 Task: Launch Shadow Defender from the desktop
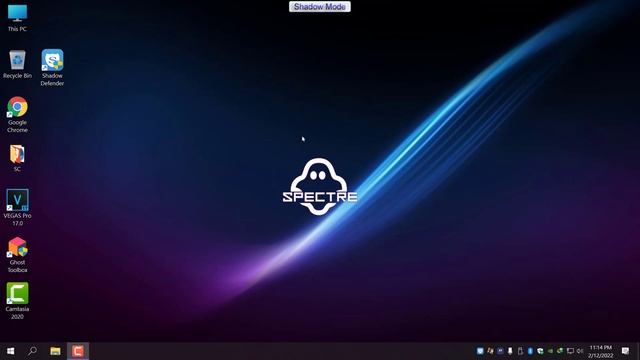(52, 68)
